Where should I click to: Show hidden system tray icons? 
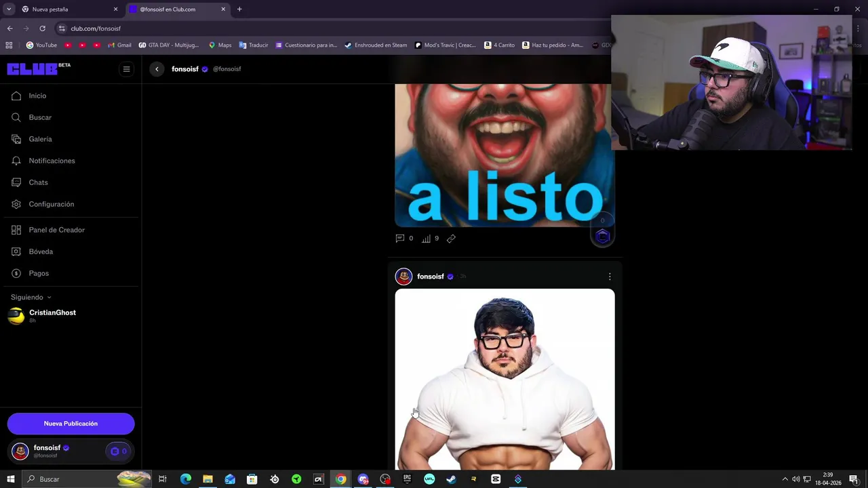[x=785, y=479]
